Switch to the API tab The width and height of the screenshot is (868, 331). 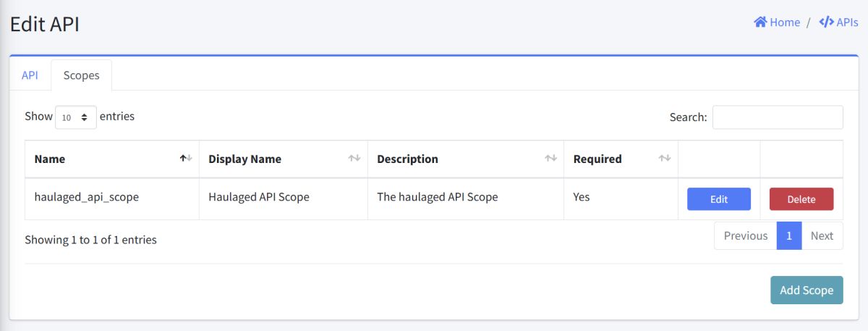(x=30, y=75)
